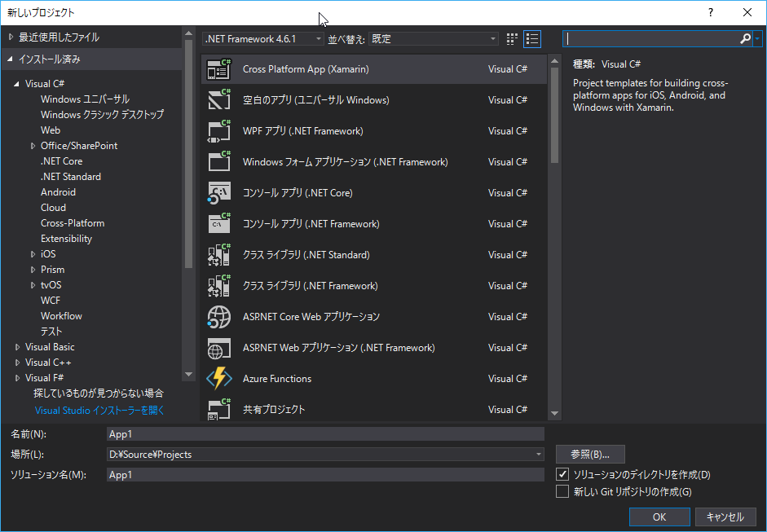
Task: Expand the Visual Basic node
Action: pyautogui.click(x=17, y=347)
